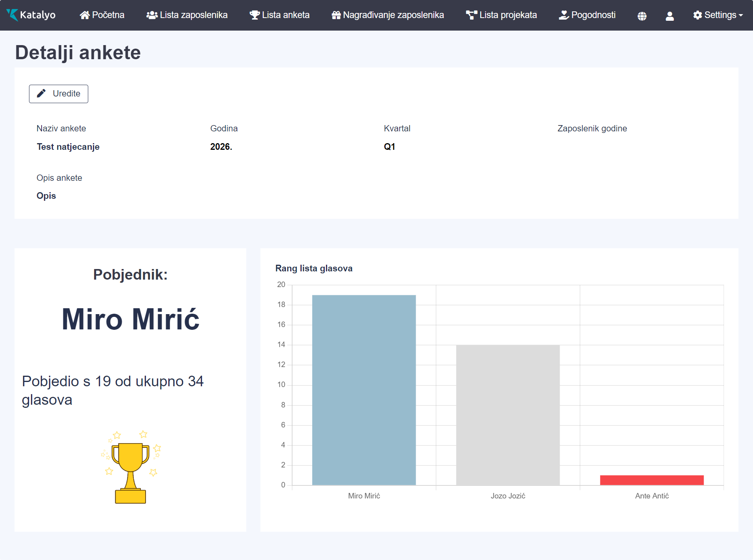This screenshot has height=560, width=753.
Task: Click the users icon for Lista zaposlenika
Action: point(152,15)
